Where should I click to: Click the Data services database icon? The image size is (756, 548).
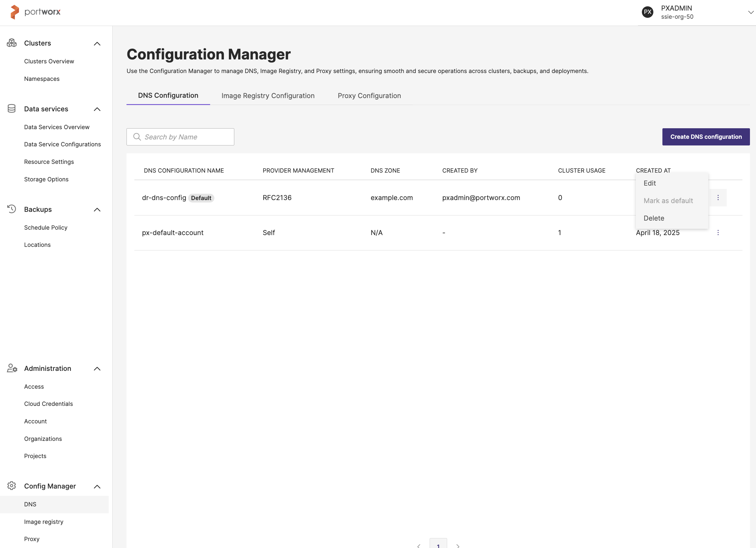point(12,109)
